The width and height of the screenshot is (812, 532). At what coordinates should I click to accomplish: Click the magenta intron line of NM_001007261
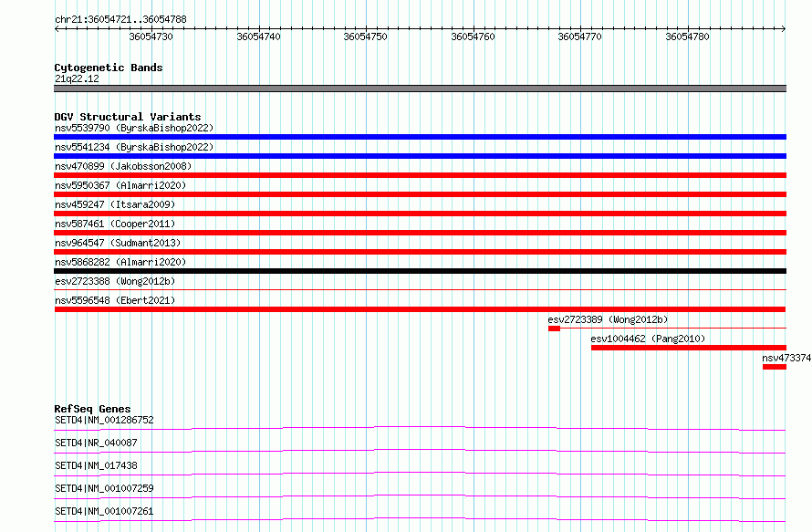pos(420,519)
